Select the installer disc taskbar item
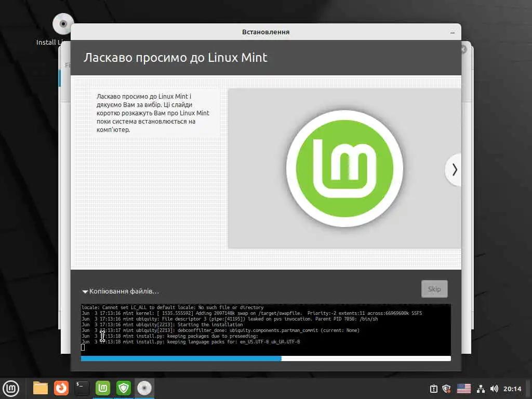 click(x=144, y=388)
